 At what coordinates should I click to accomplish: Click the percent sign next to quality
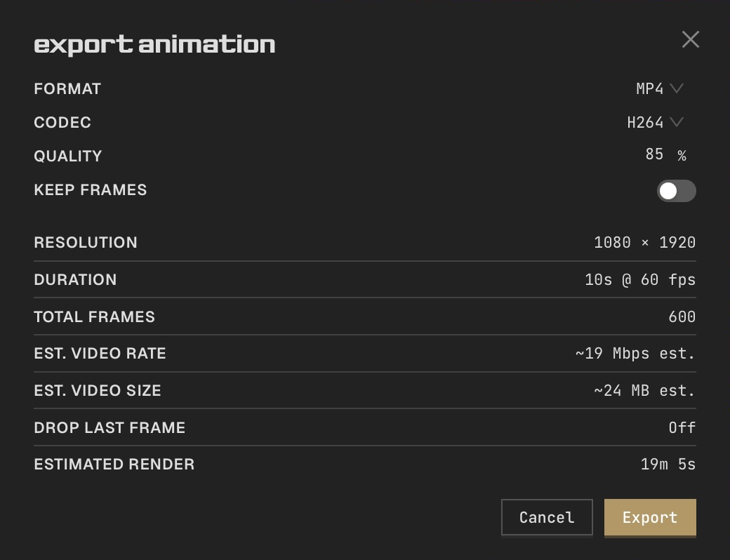(x=682, y=156)
